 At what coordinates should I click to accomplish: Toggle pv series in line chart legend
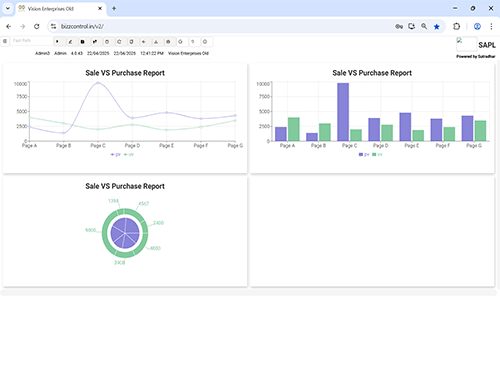(x=115, y=155)
